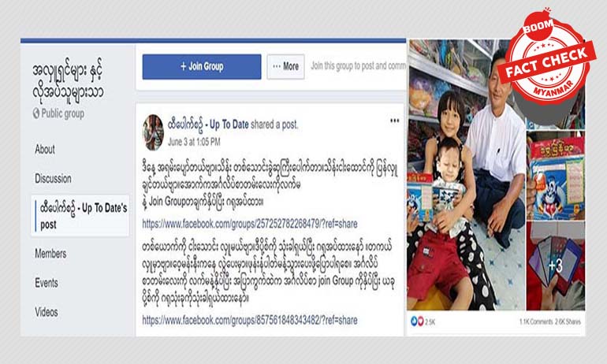The image size is (607, 364).
Task: Open the Members section
Action: pos(50,254)
